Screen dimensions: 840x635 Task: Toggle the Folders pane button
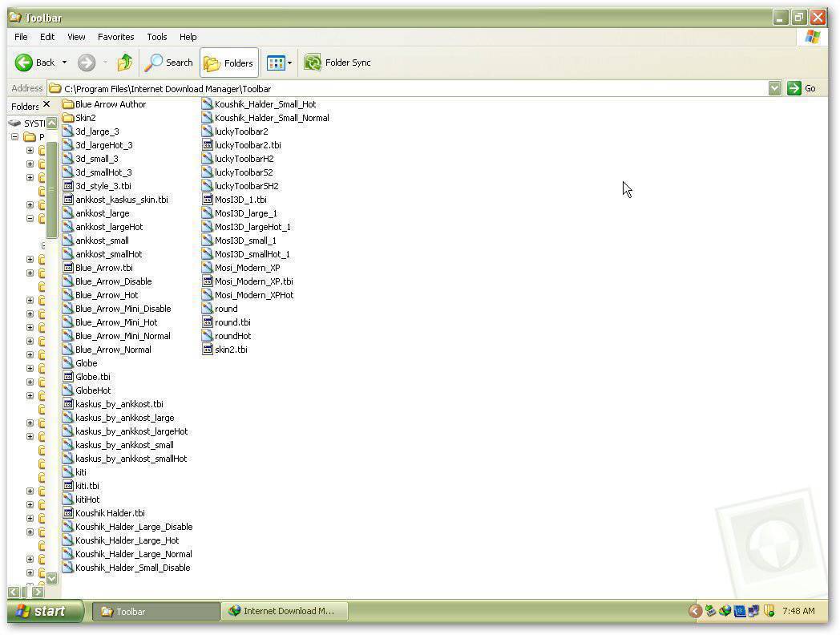click(x=228, y=63)
